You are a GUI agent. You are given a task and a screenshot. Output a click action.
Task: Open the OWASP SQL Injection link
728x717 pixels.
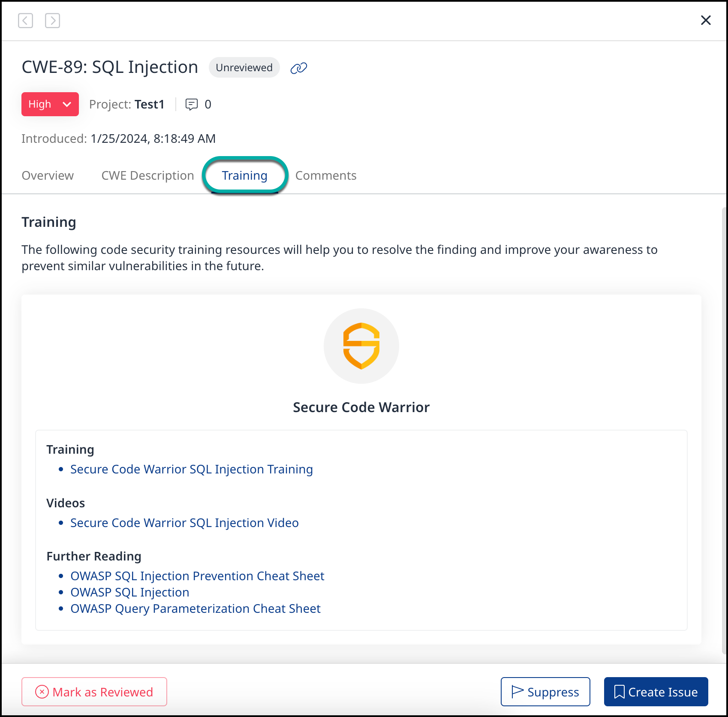(129, 592)
